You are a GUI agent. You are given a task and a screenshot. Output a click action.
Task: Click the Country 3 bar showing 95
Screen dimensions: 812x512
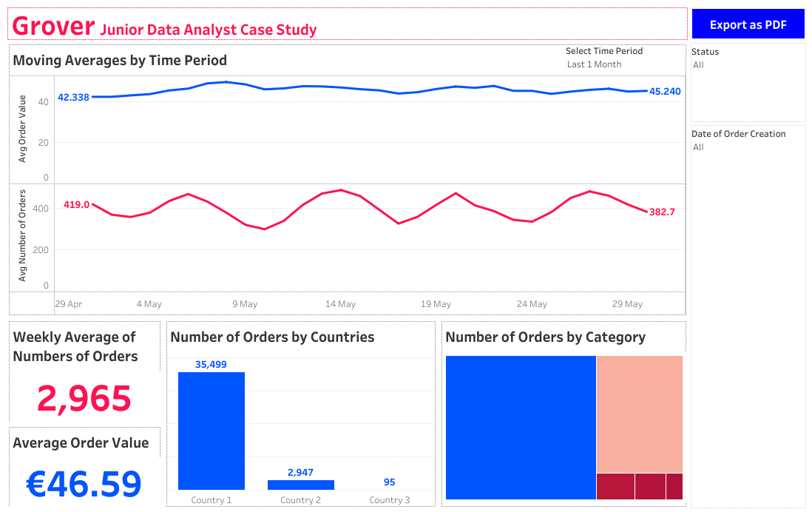(x=390, y=488)
